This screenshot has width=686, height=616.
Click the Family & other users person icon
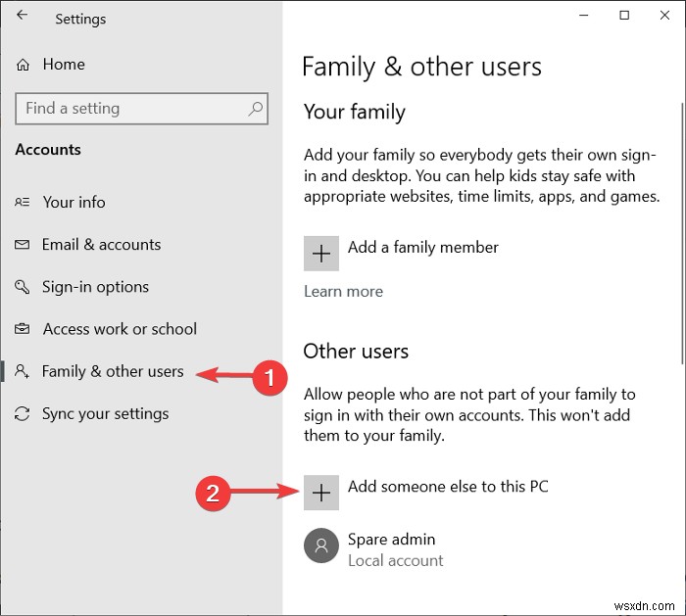tap(22, 371)
